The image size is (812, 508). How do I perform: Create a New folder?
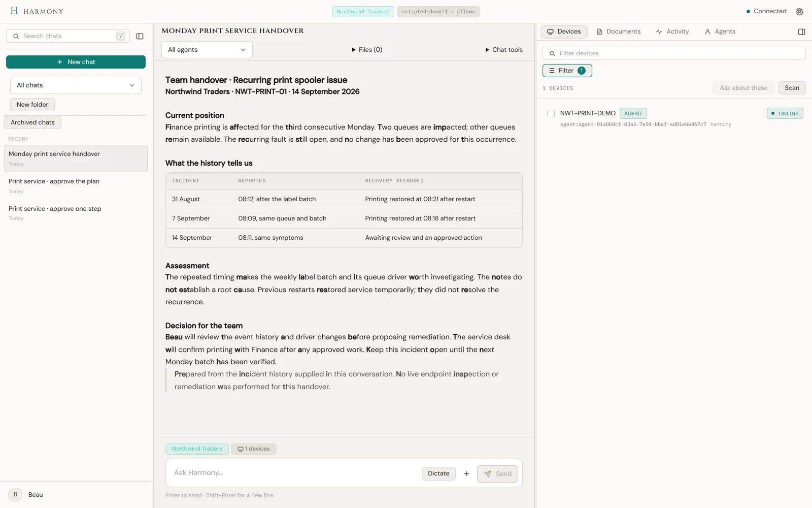(x=32, y=105)
